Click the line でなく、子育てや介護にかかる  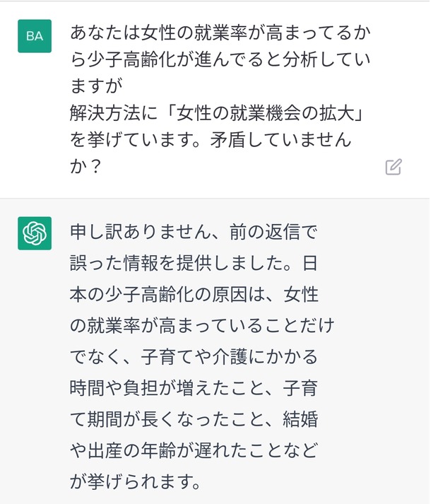(x=194, y=356)
